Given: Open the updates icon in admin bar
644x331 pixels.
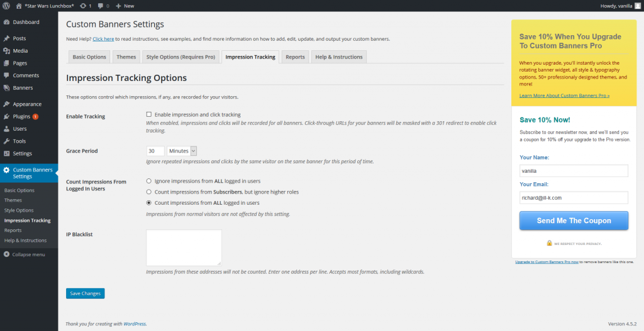Looking at the screenshot, I should (83, 6).
